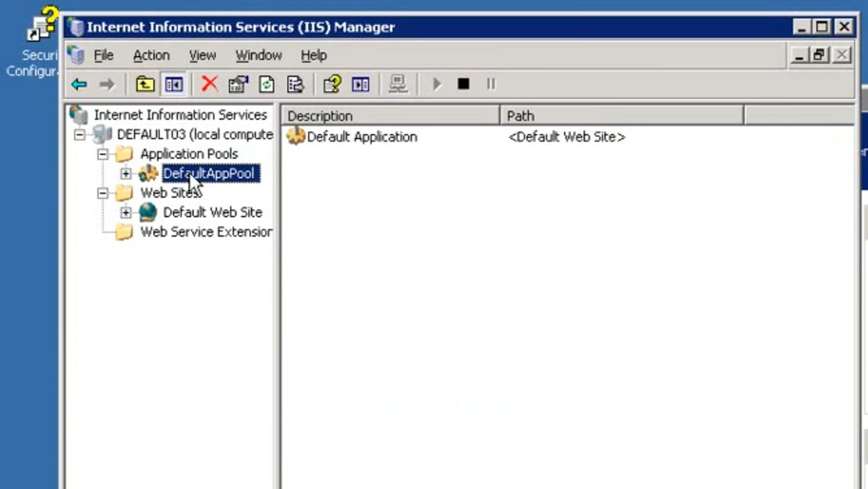Open the Action menu
This screenshot has width=868, height=489.
pos(151,56)
